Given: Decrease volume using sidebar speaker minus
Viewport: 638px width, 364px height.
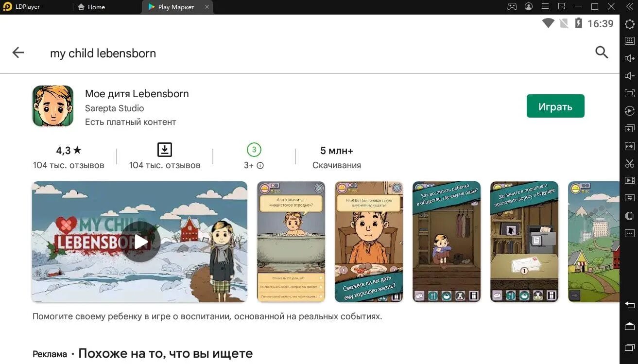Looking at the screenshot, I should (629, 76).
